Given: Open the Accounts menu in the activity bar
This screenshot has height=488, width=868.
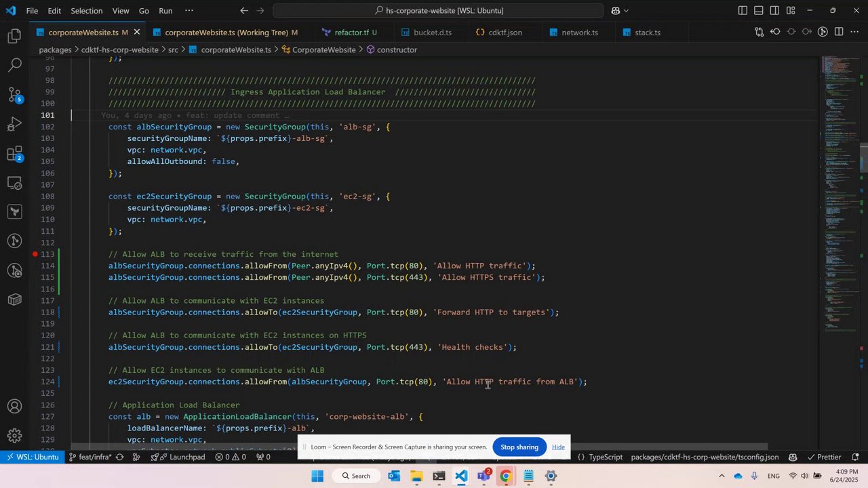Looking at the screenshot, I should pyautogui.click(x=14, y=407).
